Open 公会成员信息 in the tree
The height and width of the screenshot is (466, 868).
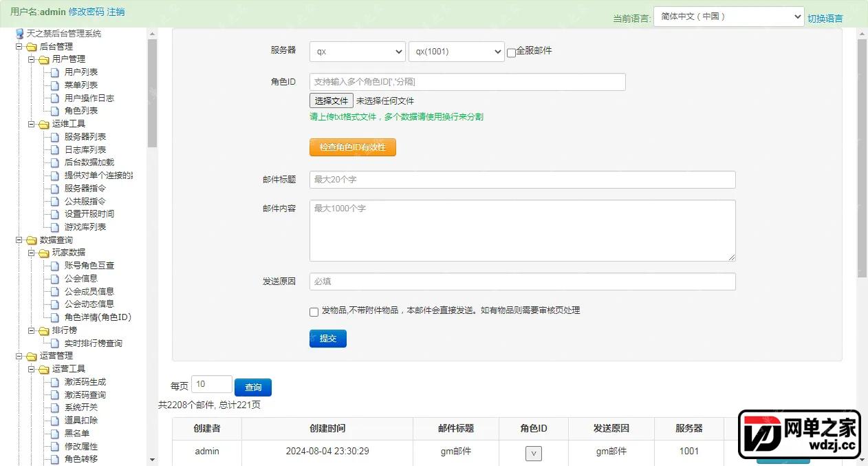(x=89, y=291)
